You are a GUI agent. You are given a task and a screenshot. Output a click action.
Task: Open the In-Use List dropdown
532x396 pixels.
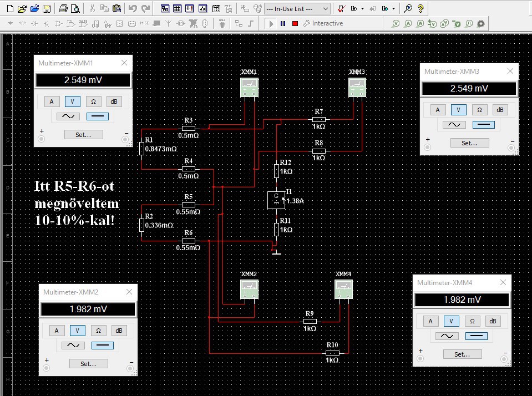click(x=297, y=9)
